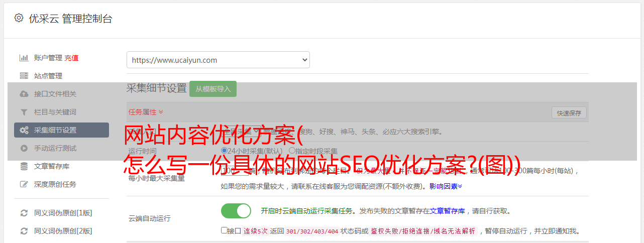Click the refresh icon for 同义词伪原创[1版]
644x243 pixels.
tap(24, 213)
